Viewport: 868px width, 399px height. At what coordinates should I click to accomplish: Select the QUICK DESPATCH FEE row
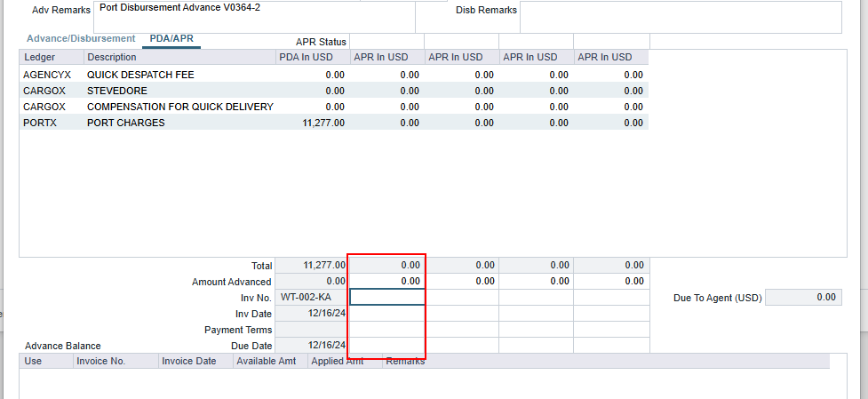(140, 75)
